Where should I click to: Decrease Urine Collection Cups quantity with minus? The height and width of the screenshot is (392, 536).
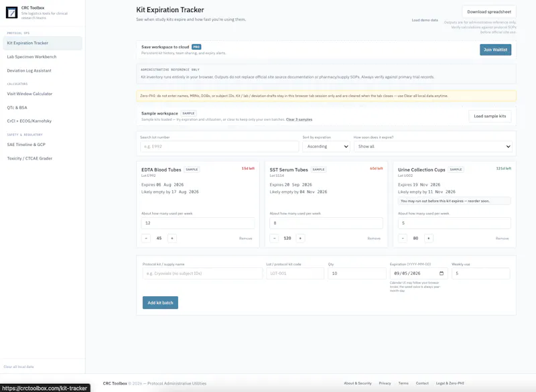[403, 238]
